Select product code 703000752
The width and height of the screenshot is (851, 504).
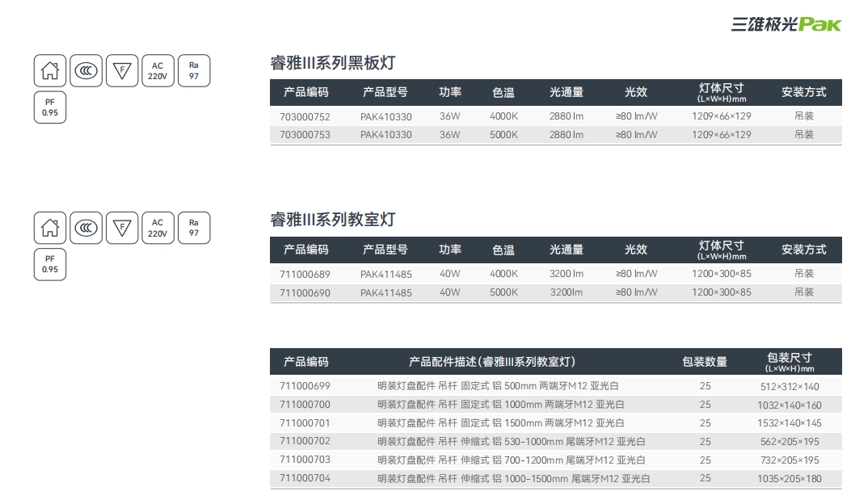(305, 116)
